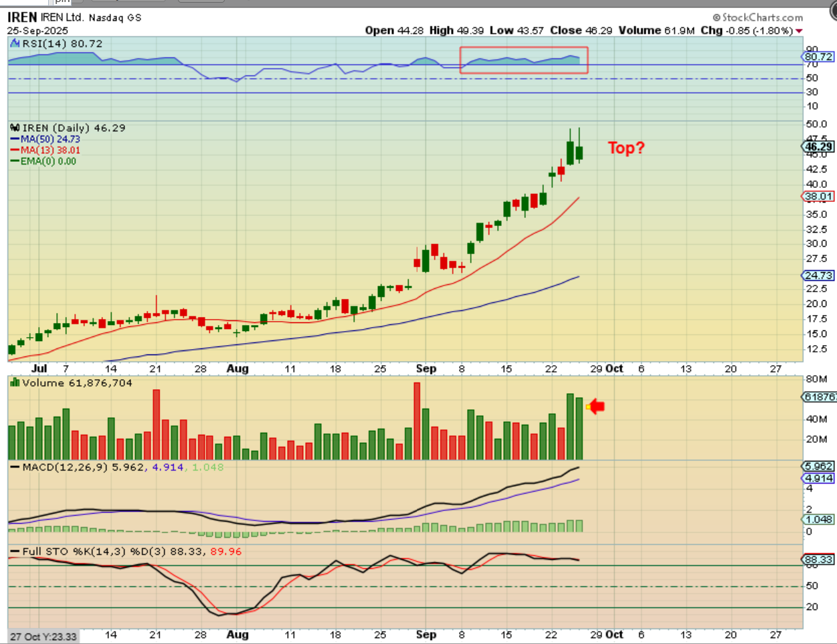Image resolution: width=837 pixels, height=644 pixels.
Task: Click the 20M volume axis label
Action: [x=817, y=439]
